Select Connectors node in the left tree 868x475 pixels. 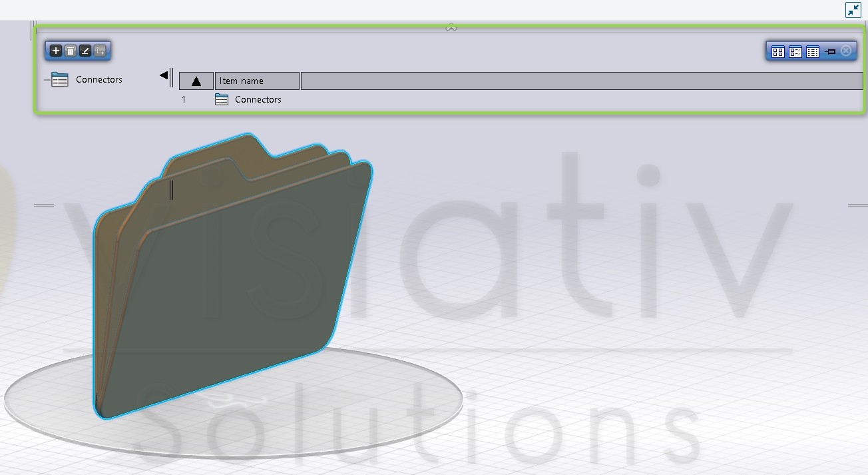[x=99, y=79]
